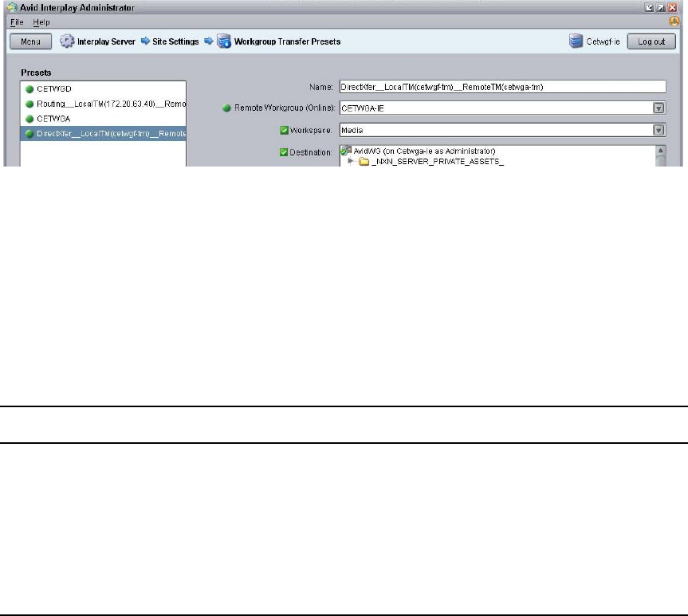Click the Avid Interplay Administrator title icon
This screenshot has height=616, width=688.
[x=12, y=7]
